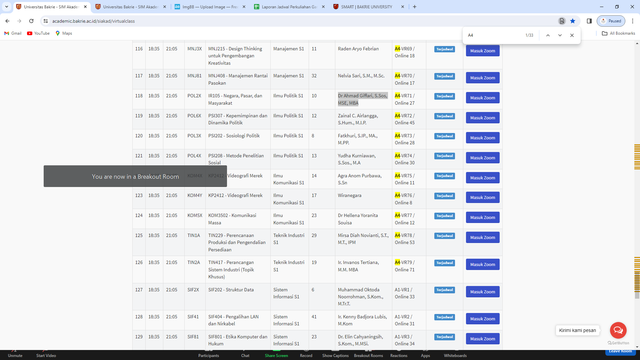Join Zoom for Agra Anom Purbawa's class
Screen dimensions: 640x360
(482, 178)
